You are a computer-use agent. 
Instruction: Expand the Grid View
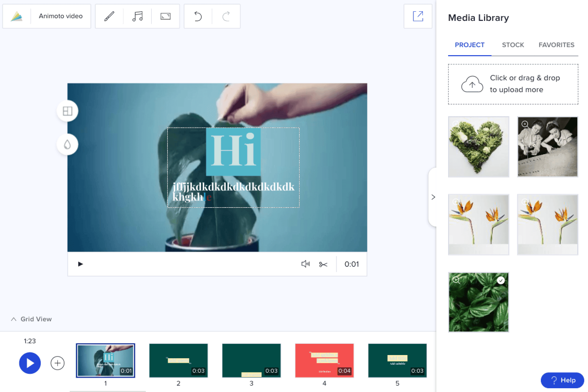(31, 319)
